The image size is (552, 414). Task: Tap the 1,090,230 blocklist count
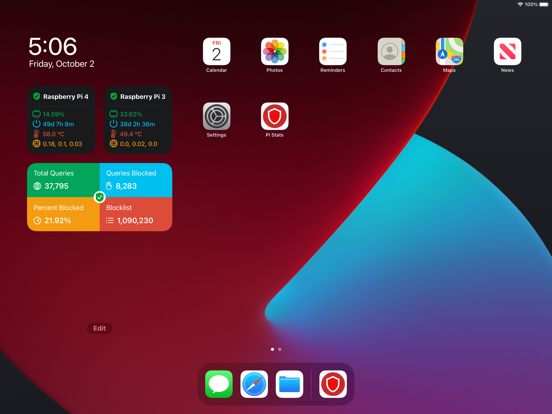[x=135, y=221]
